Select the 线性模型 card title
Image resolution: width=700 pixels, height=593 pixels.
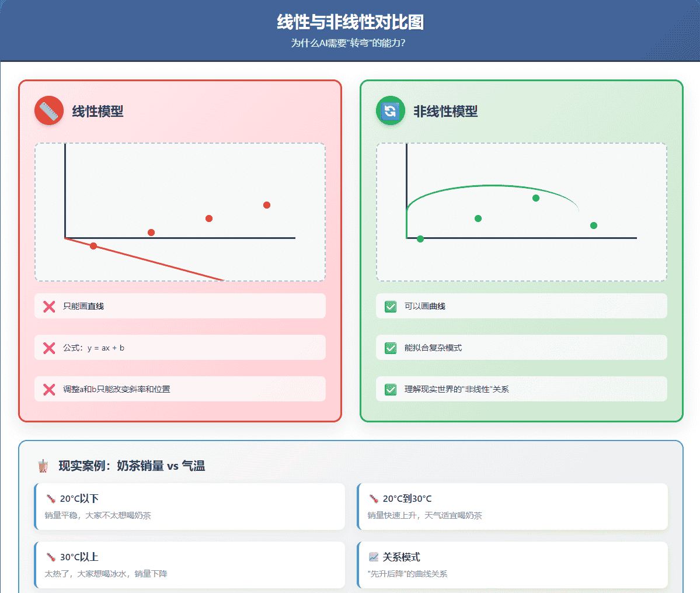(96, 112)
